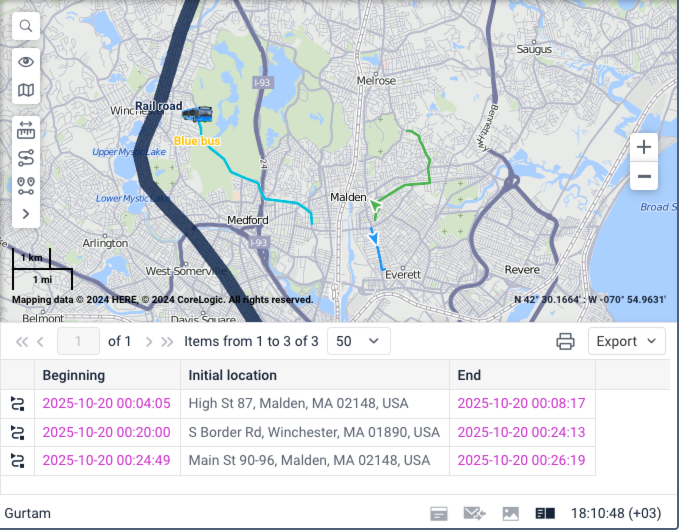Expand the map tools panel chevron
The image size is (679, 530).
pyautogui.click(x=26, y=213)
